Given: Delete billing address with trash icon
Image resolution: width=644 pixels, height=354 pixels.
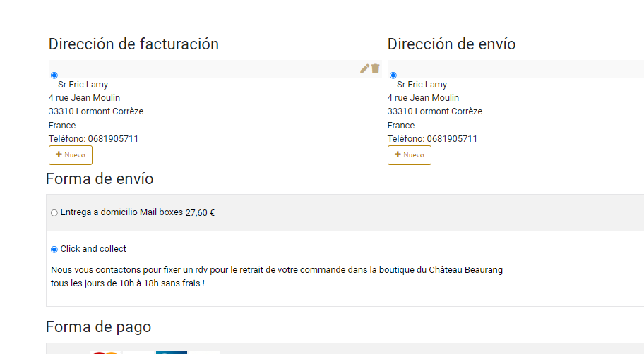Looking at the screenshot, I should coord(376,68).
